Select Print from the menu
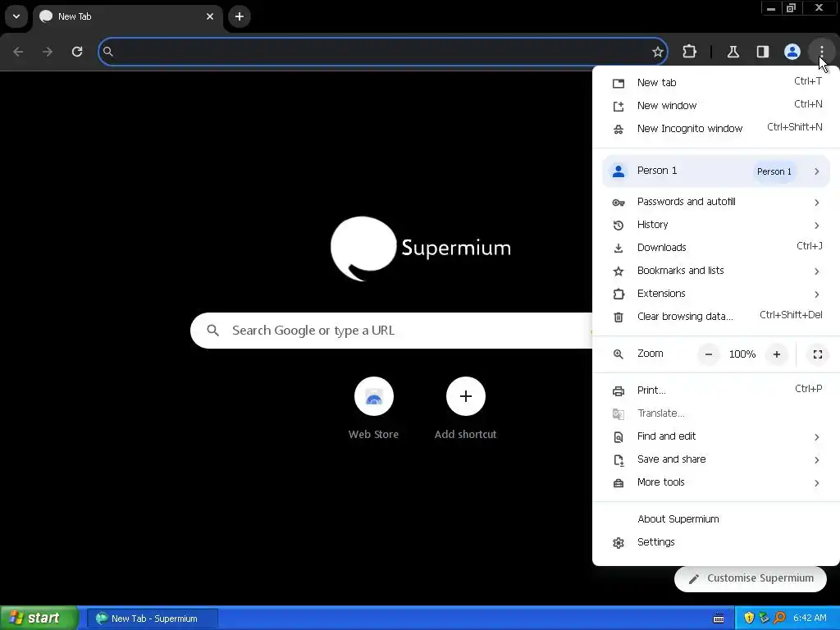This screenshot has width=840, height=630. (x=716, y=390)
